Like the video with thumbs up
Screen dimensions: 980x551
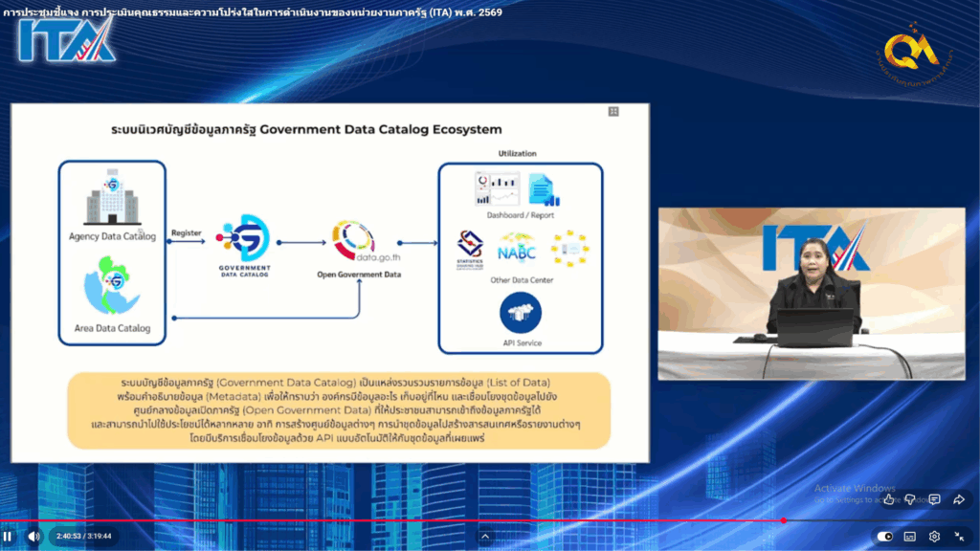tap(889, 499)
